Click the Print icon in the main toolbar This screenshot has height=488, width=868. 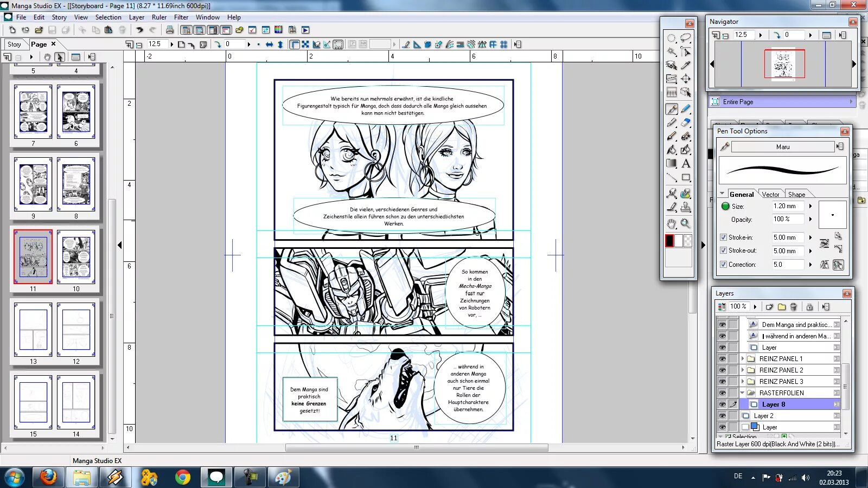point(170,30)
